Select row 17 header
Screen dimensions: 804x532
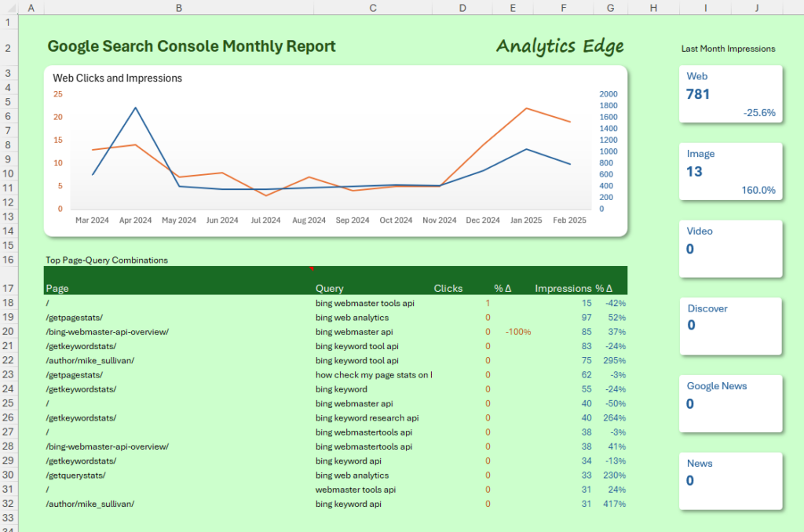pos(8,286)
